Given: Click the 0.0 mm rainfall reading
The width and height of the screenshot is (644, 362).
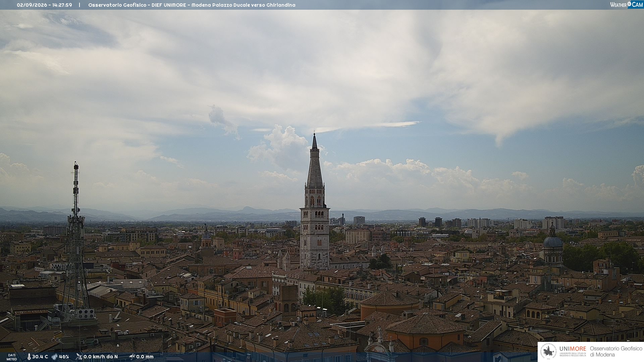Looking at the screenshot, I should point(145,357).
